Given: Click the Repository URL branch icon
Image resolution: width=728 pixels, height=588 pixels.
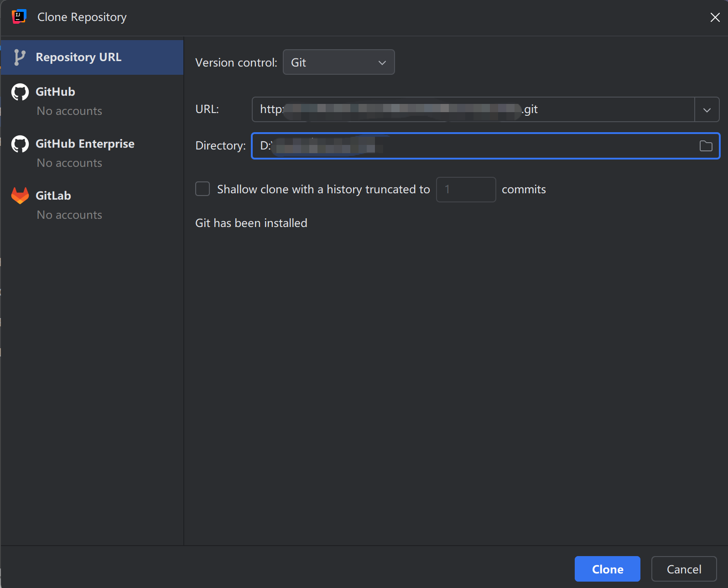Looking at the screenshot, I should point(19,57).
